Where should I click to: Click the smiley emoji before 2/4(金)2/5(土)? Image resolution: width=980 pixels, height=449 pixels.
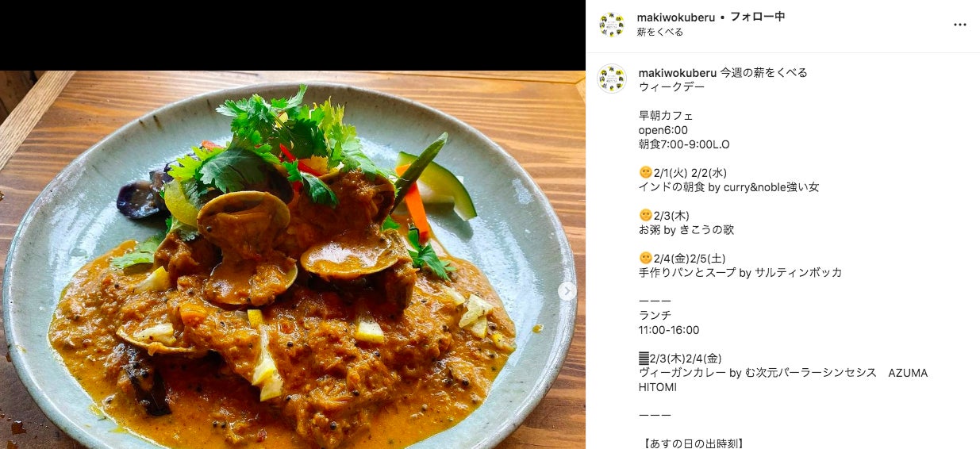[x=645, y=259]
